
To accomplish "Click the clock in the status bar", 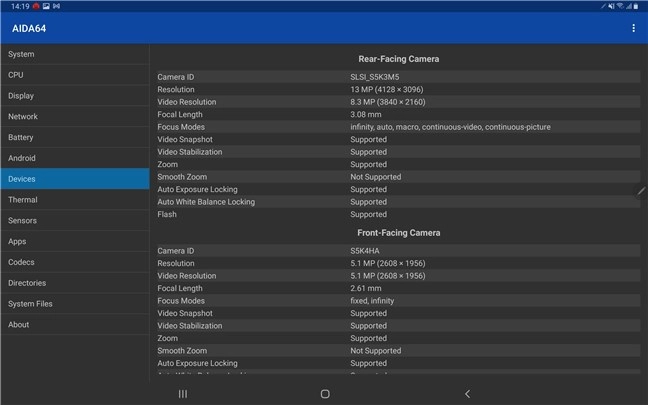I will (20, 6).
